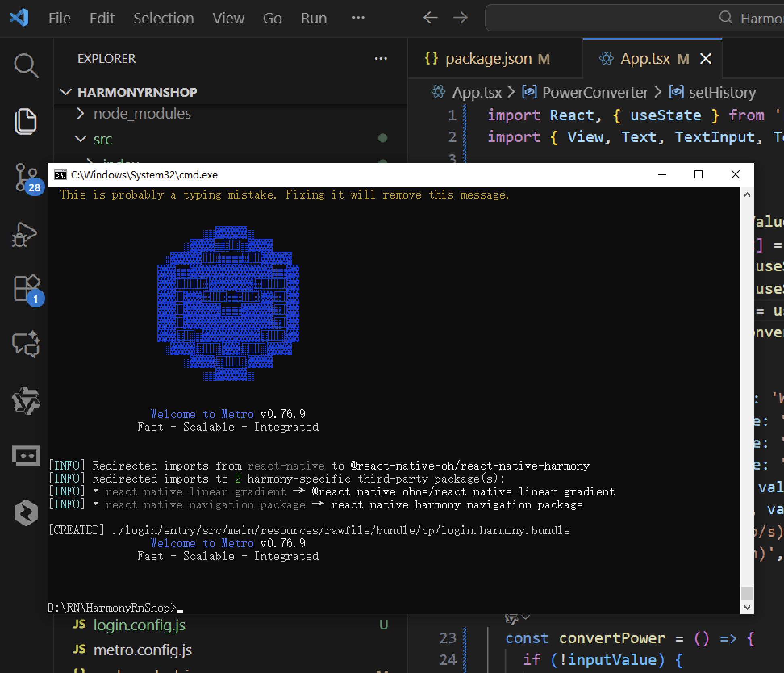
Task: Expand the node_modules folder
Action: pos(142,114)
